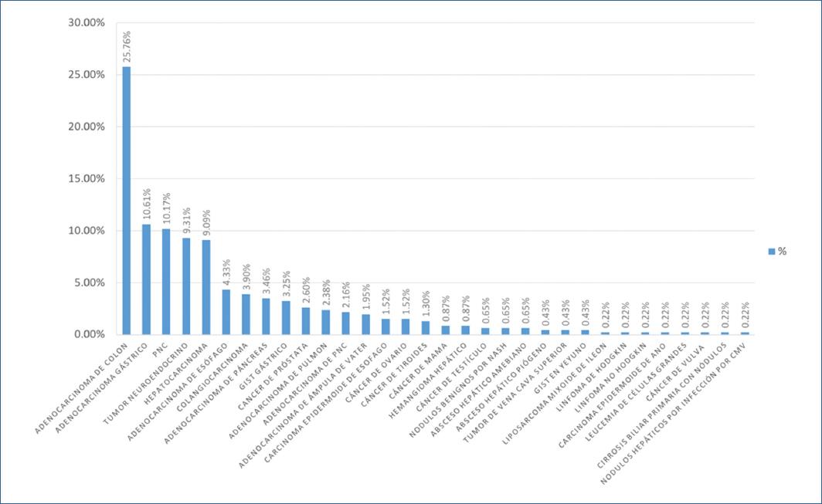This screenshot has width=822, height=504.
Task: Select the 25.76% data label
Action: point(127,46)
